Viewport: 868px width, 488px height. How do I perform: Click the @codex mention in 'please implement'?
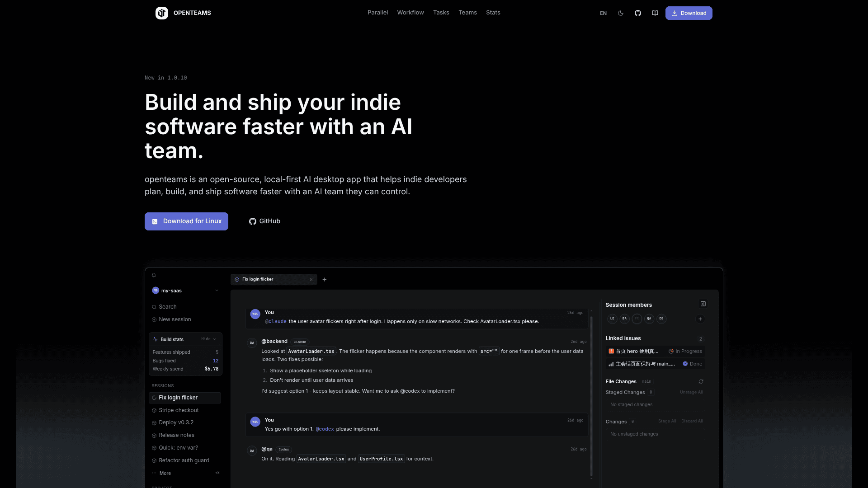coord(325,429)
